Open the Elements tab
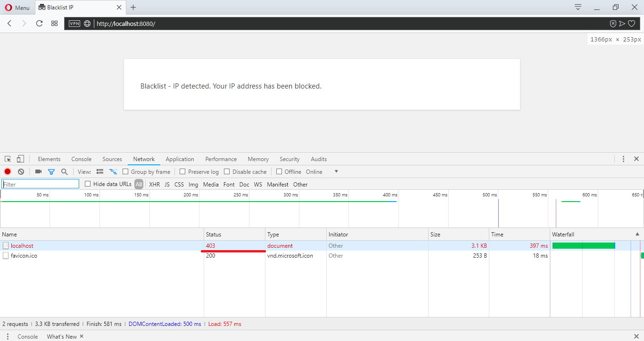The height and width of the screenshot is (341, 644). [49, 159]
